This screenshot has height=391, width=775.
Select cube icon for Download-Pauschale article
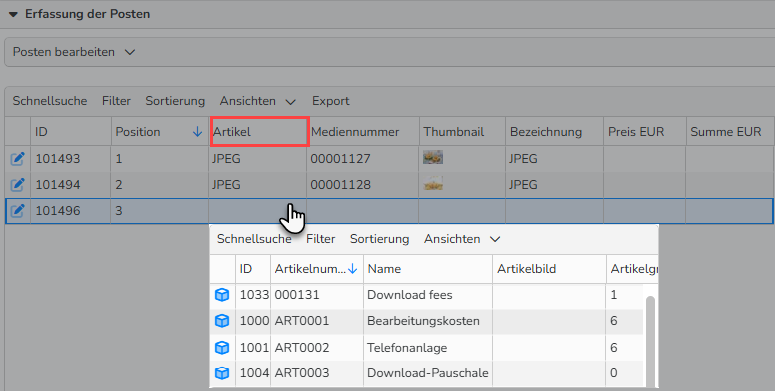coord(222,373)
